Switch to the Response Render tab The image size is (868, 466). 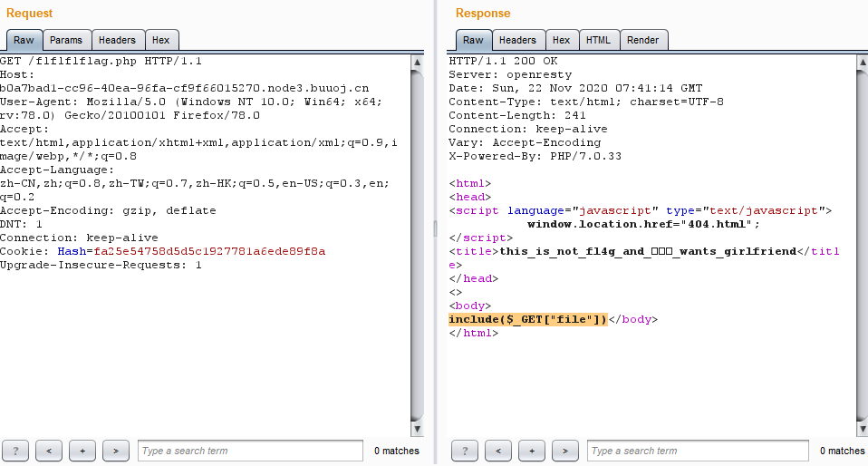[x=643, y=41]
